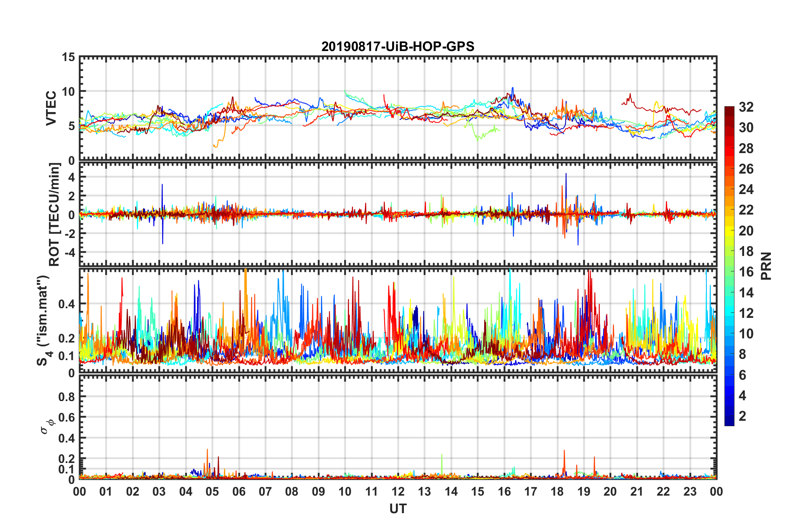Screen dimensions: 796x532
Task: Select the "23" hour tick label
Action: [x=690, y=491]
